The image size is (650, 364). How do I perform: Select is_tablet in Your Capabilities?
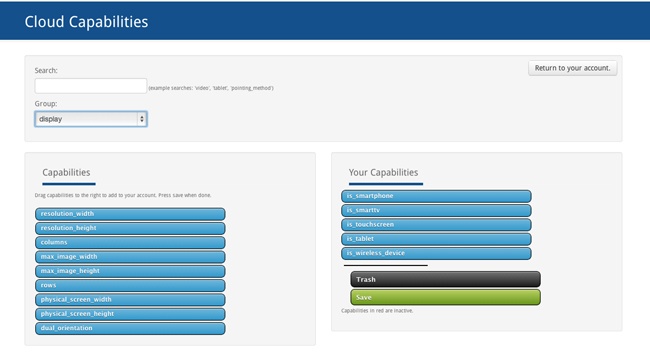click(x=436, y=239)
